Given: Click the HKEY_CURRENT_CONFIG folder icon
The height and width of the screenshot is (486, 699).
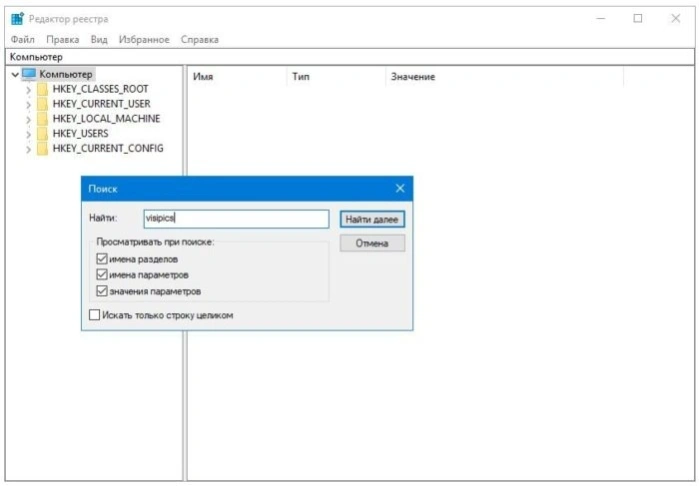Looking at the screenshot, I should 42,148.
